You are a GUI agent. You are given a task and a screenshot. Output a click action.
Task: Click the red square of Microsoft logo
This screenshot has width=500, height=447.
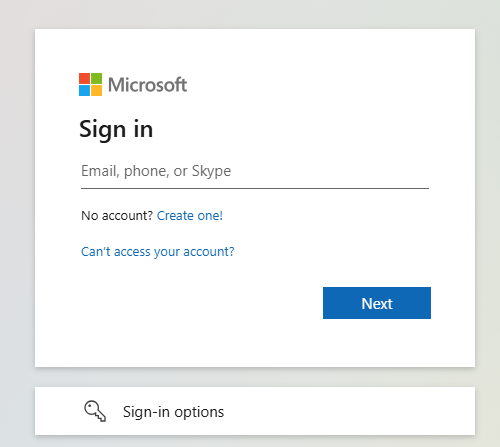pyautogui.click(x=84, y=78)
